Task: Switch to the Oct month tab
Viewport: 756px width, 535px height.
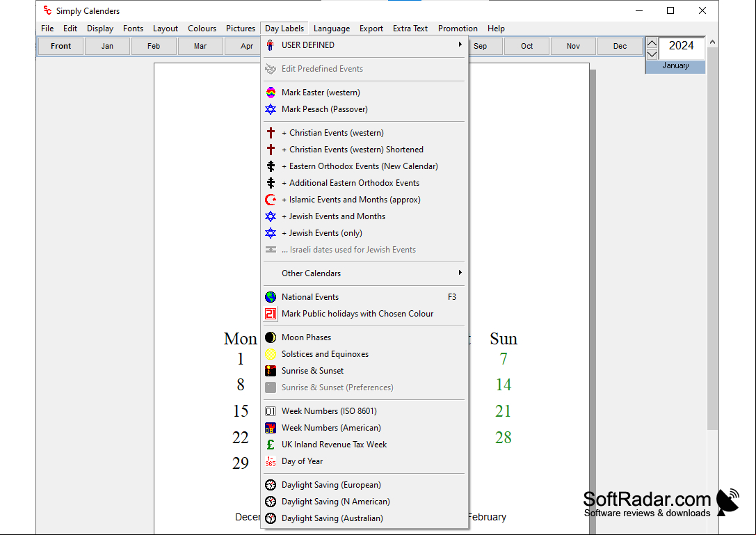Action: click(x=527, y=47)
